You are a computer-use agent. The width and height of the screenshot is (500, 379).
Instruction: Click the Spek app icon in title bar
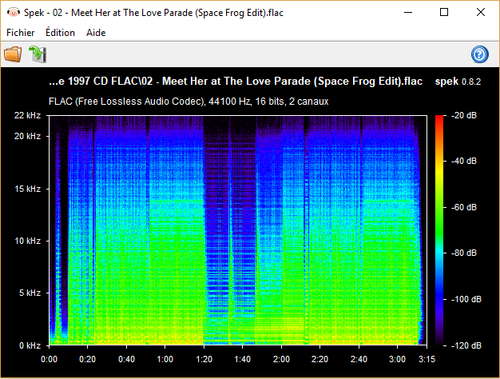(x=13, y=13)
